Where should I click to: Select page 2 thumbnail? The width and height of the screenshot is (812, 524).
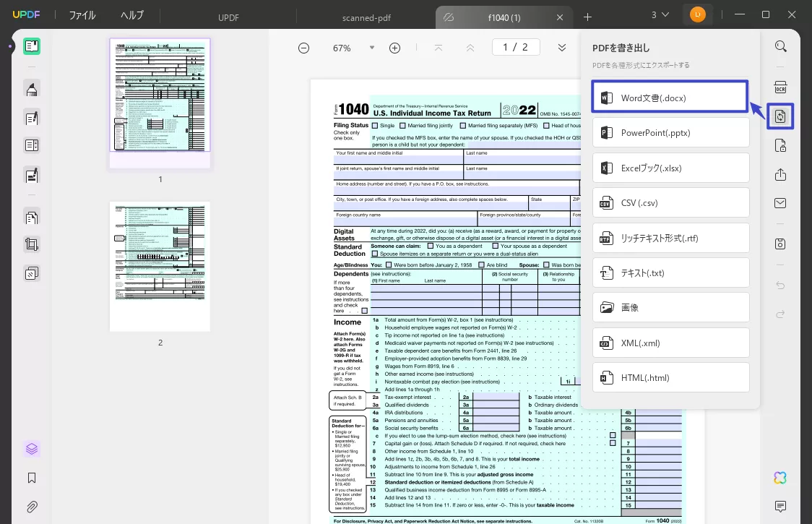click(160, 267)
